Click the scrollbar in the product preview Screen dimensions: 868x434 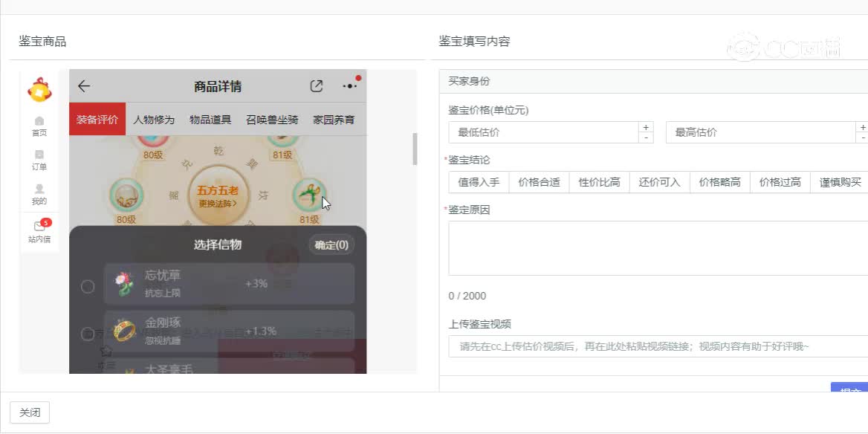point(415,149)
